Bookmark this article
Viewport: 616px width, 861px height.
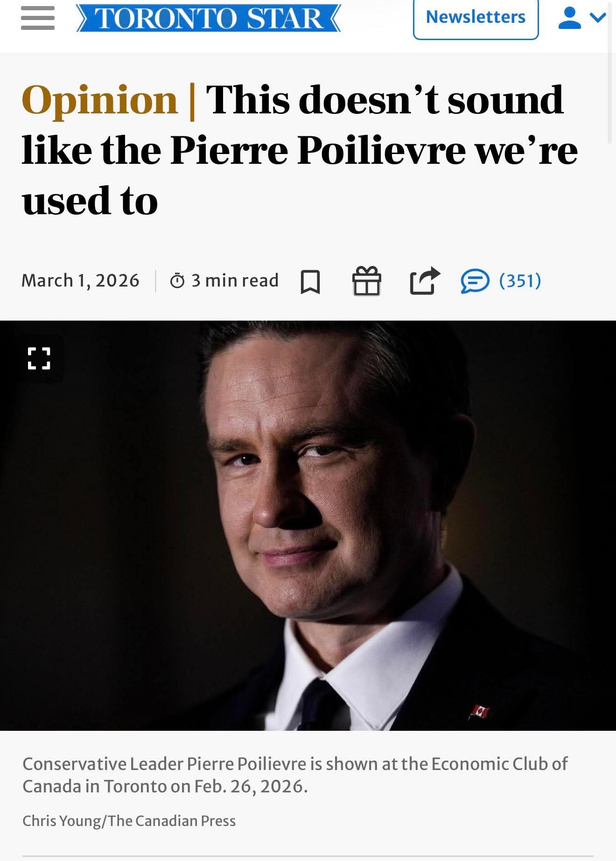pos(310,281)
